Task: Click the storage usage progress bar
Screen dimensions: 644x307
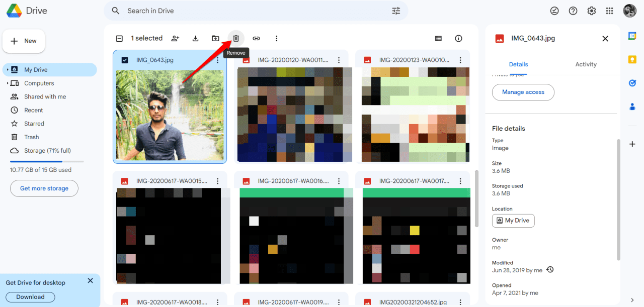Action: tap(47, 161)
